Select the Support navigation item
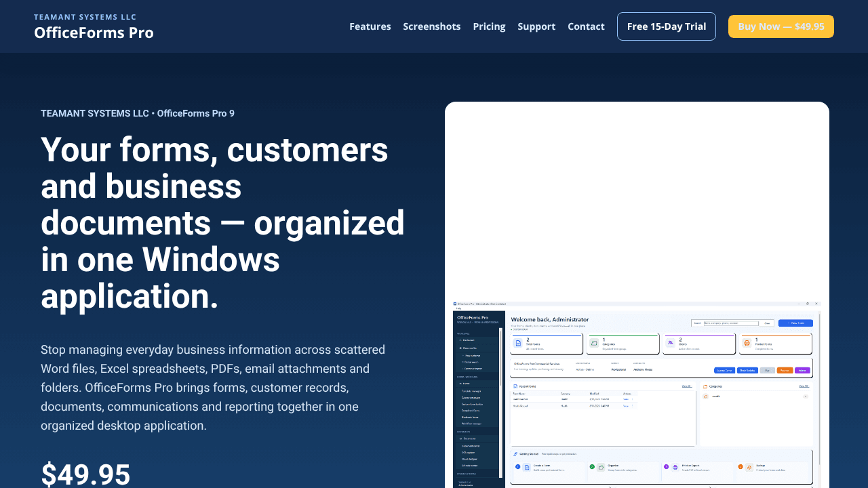This screenshot has width=868, height=488. pos(536,26)
